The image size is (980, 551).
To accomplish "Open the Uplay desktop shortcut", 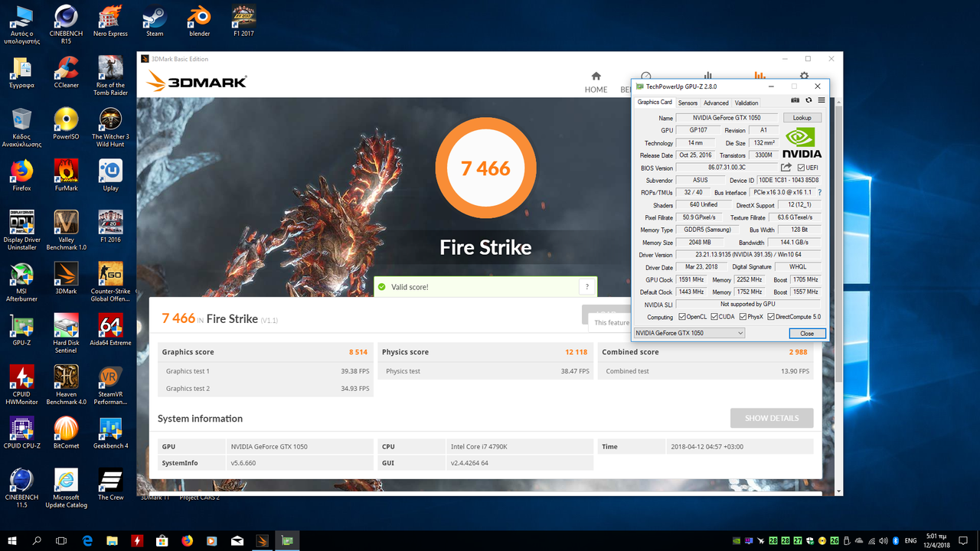I will click(110, 175).
